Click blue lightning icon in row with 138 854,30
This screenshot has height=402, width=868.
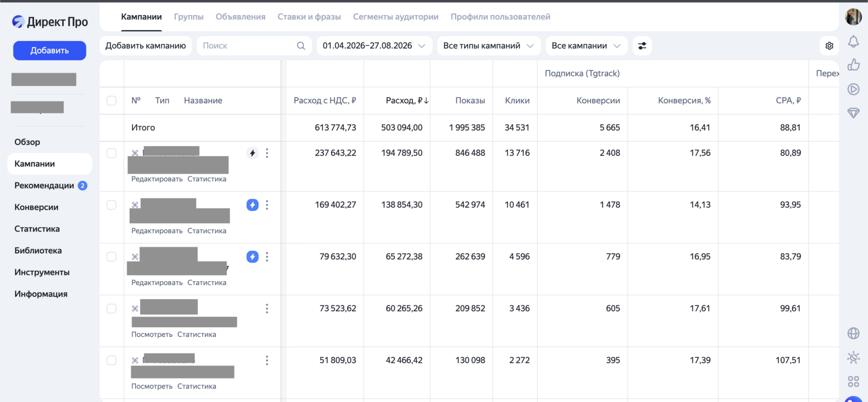(252, 205)
